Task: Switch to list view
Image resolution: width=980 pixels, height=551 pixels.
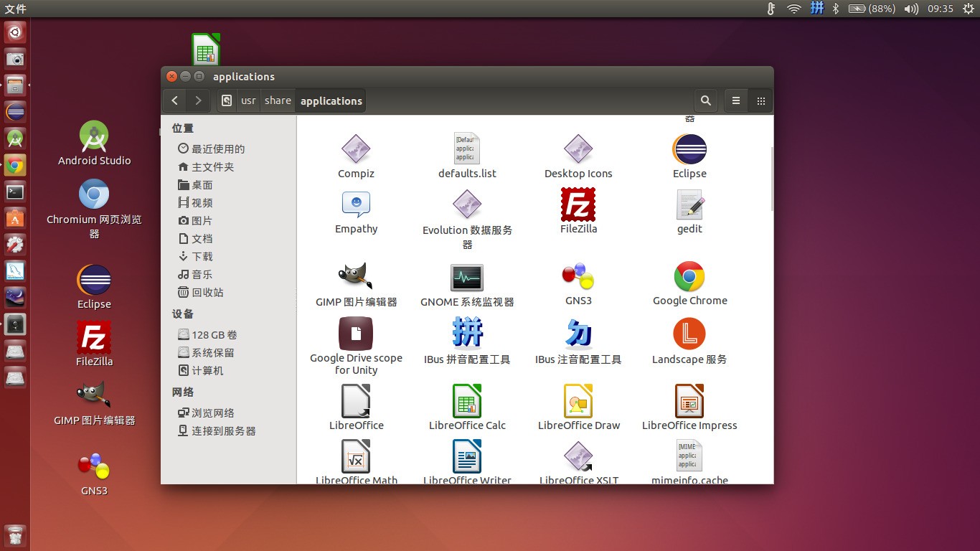Action: (x=736, y=101)
